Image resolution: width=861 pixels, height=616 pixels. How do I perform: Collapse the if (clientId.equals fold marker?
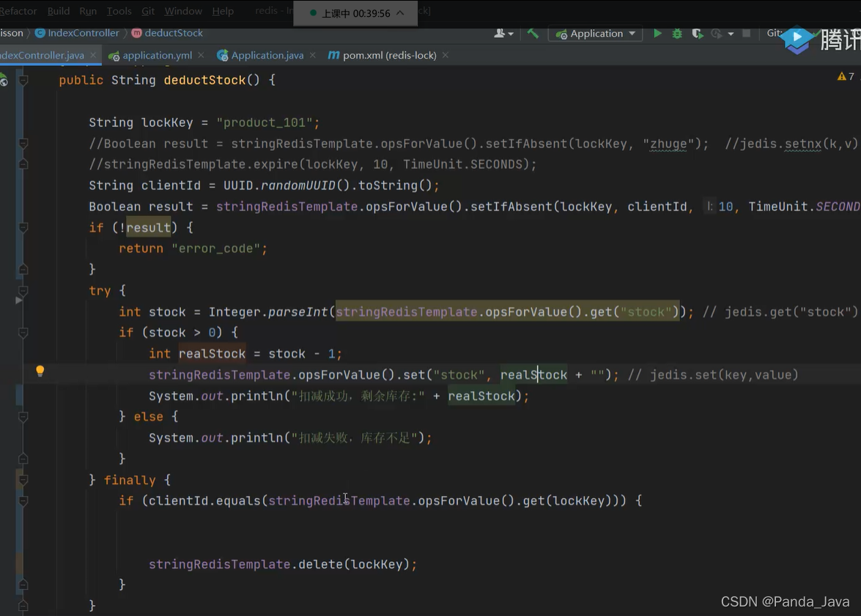(x=23, y=501)
